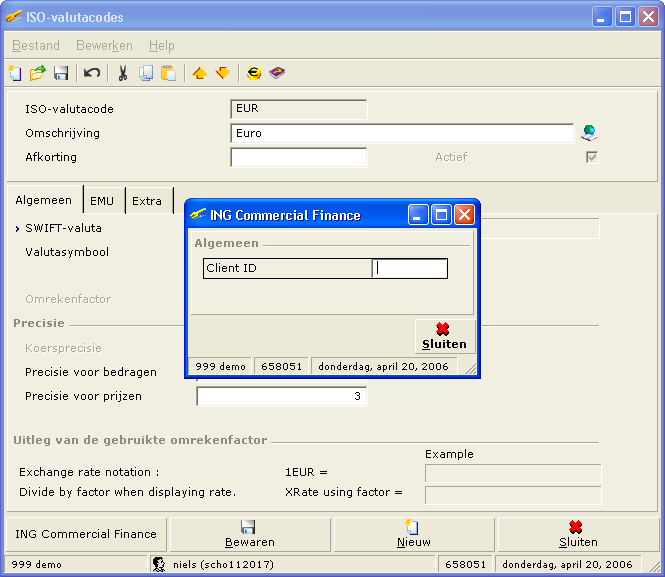Screen dimensions: 665x577
Task: Click Sluiten button in the main window
Action: [578, 534]
